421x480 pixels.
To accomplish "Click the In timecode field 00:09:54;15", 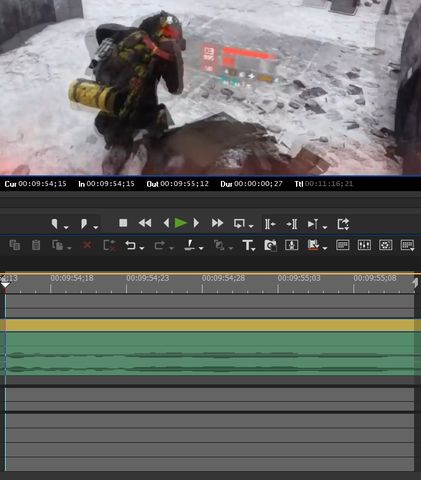I will point(111,184).
